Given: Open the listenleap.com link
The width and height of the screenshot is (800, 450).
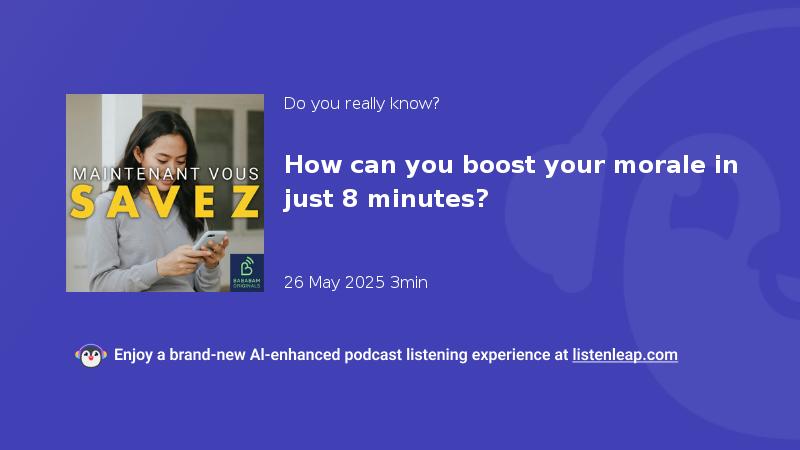Looking at the screenshot, I should click(x=624, y=355).
